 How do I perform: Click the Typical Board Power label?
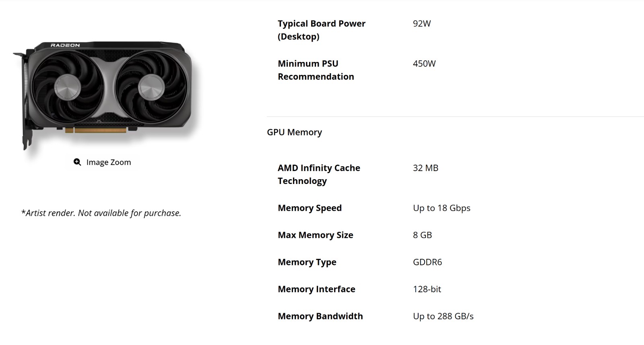[322, 30]
